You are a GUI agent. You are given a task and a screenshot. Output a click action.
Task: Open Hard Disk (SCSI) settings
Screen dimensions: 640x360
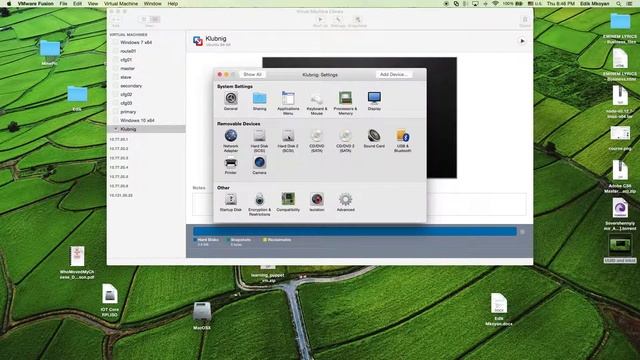click(259, 140)
